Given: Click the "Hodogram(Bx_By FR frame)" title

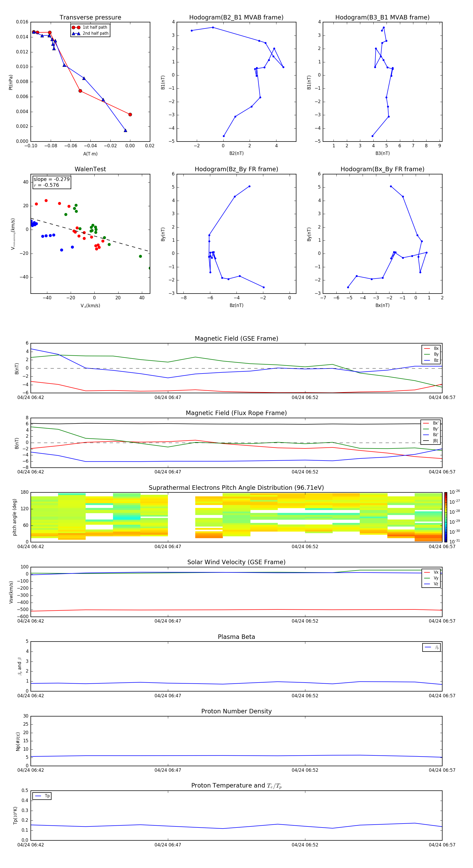Looking at the screenshot, I should pos(382,169).
